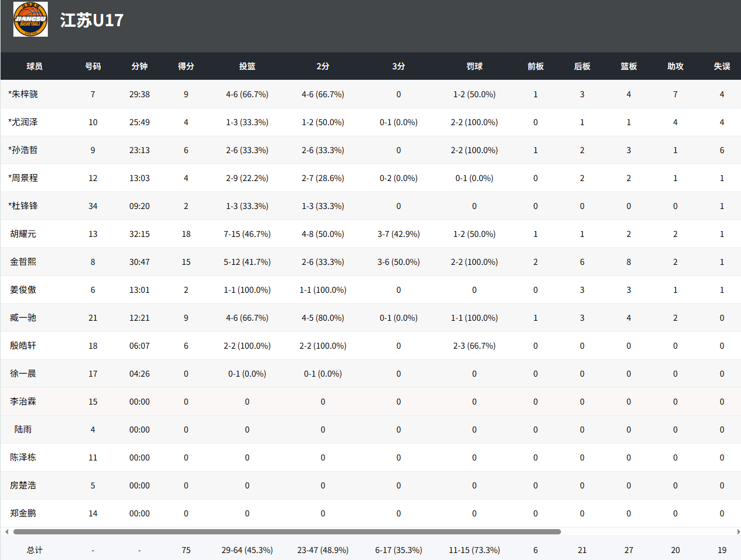Select the 分钟 column header

click(139, 66)
